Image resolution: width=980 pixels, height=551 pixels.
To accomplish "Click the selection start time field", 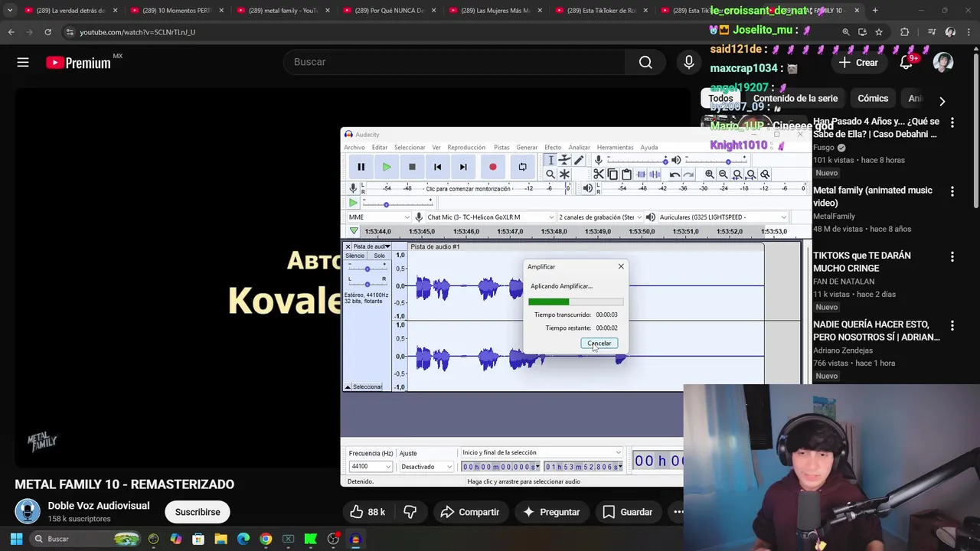I will point(500,467).
